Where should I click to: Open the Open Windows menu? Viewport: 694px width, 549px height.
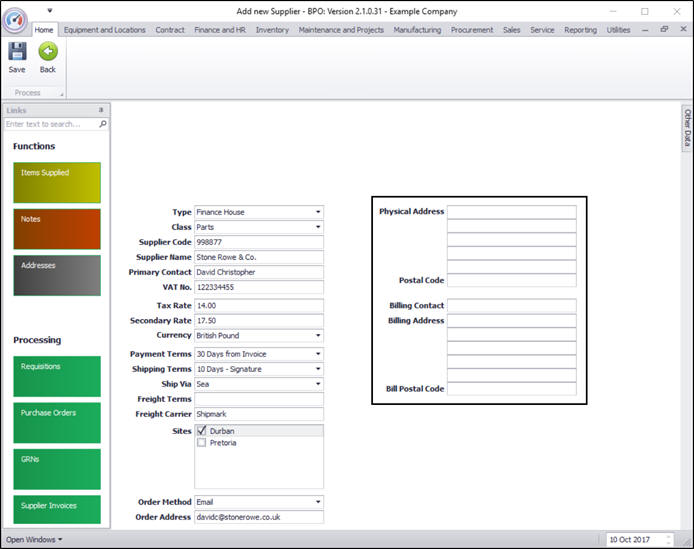pos(32,540)
